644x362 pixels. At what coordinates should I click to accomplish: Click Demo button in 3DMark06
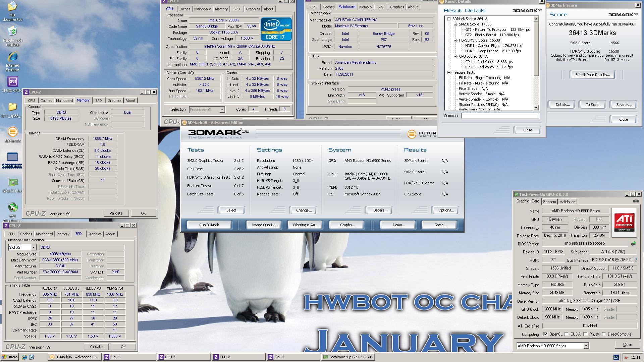pos(398,225)
